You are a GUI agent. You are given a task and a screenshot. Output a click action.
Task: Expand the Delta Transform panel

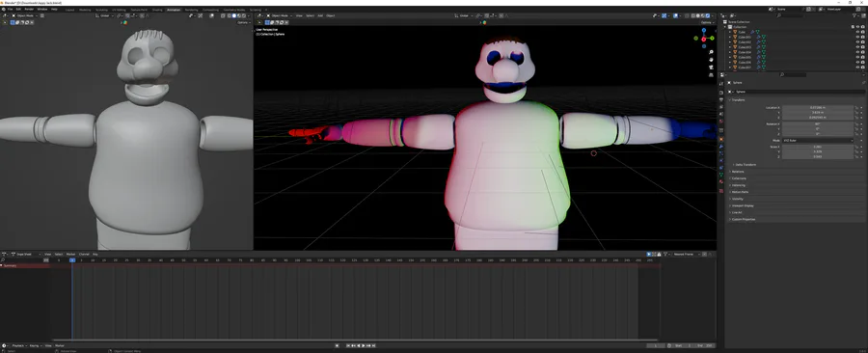tap(745, 164)
